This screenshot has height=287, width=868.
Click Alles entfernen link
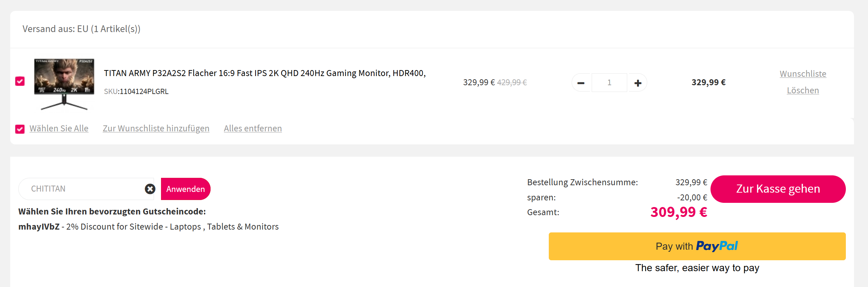pos(253,129)
